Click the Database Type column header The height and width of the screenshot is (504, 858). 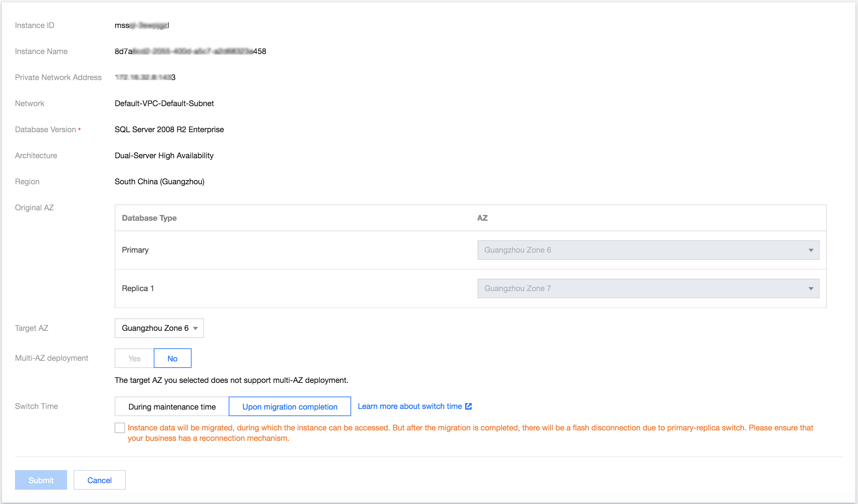(x=149, y=218)
